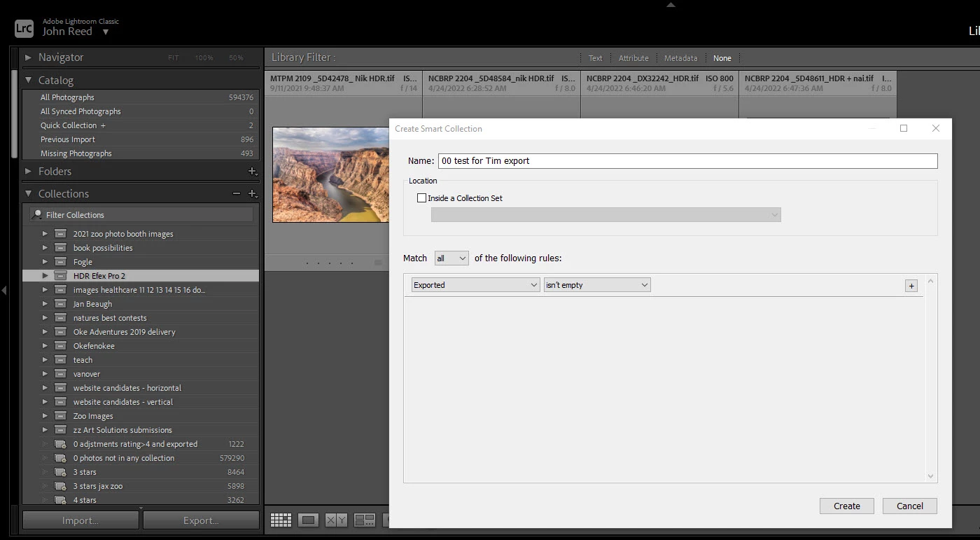Click the left panel hide arrow
The height and width of the screenshot is (540, 980).
[x=4, y=290]
